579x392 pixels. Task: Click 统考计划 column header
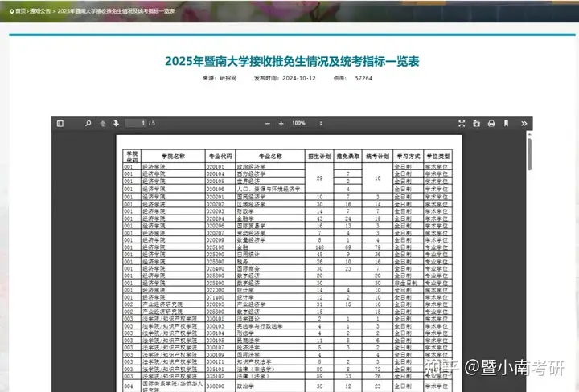click(x=377, y=157)
